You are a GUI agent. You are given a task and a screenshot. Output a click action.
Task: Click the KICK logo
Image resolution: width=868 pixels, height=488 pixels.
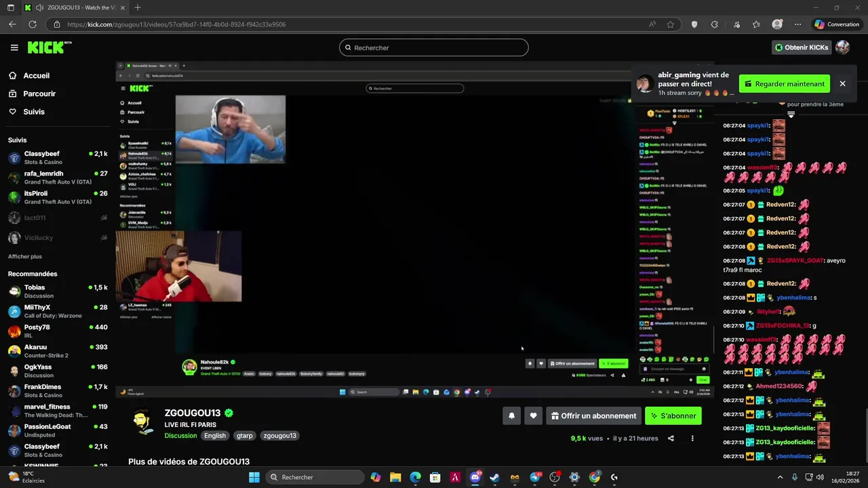point(49,47)
